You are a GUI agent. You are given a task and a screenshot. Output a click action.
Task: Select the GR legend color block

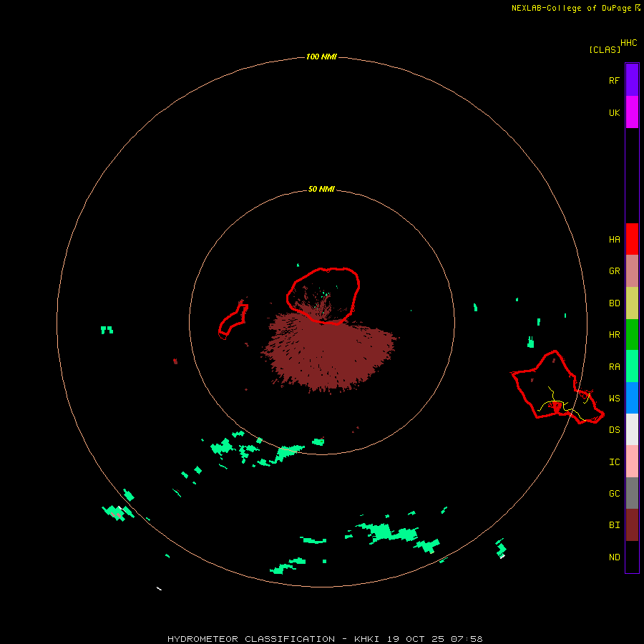pos(632,270)
